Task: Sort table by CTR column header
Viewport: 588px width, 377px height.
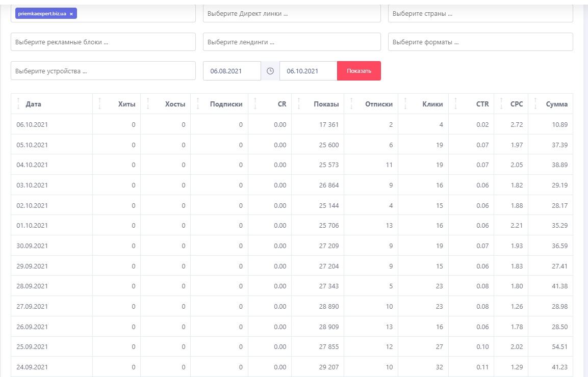Action: coord(482,104)
